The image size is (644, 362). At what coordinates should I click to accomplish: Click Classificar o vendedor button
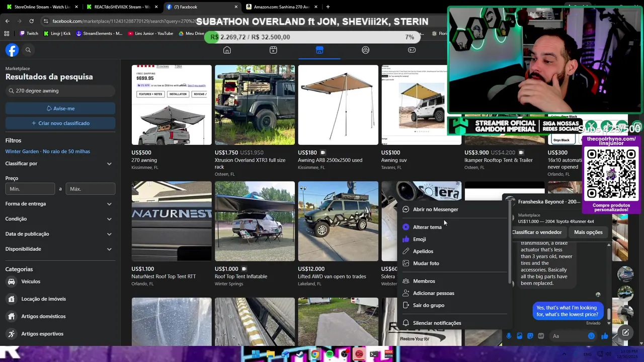(537, 232)
